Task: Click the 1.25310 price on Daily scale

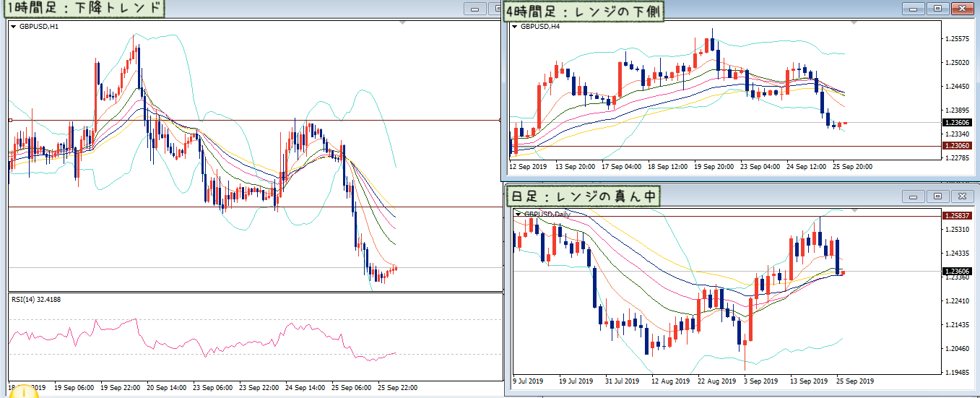Action: (x=955, y=230)
